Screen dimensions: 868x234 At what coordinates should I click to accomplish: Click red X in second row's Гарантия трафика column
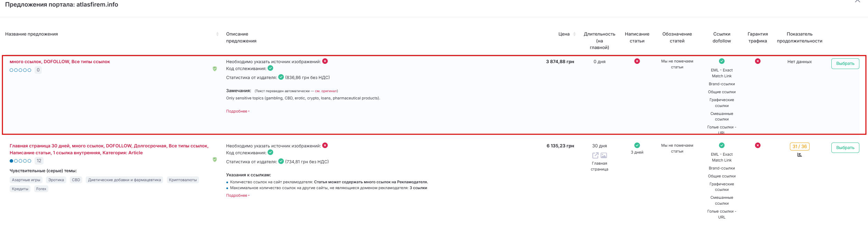tap(757, 145)
